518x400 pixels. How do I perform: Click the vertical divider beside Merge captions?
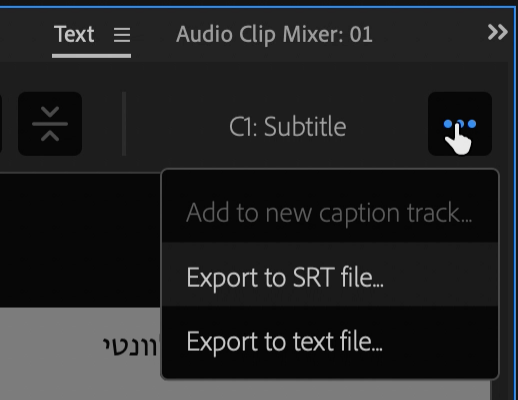(x=124, y=124)
